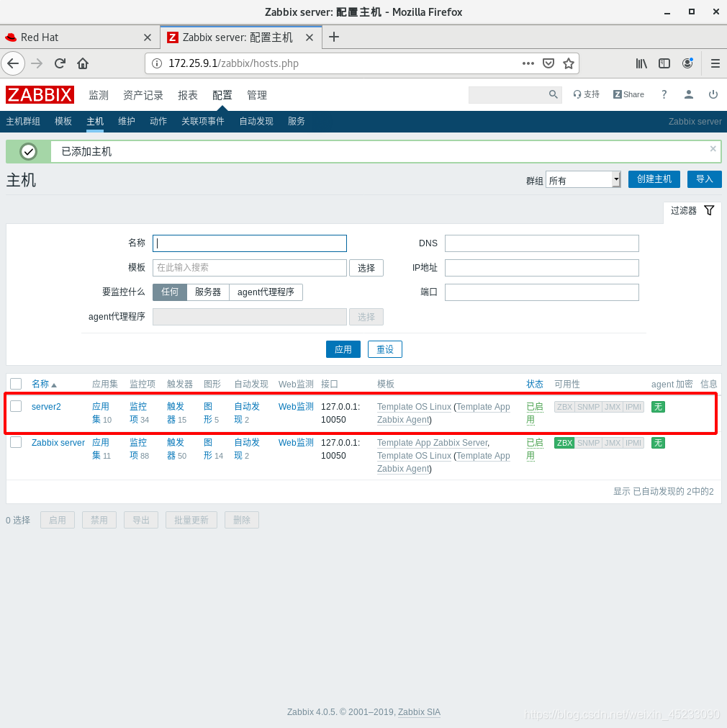Focus the 名称 filter input
This screenshot has width=727, height=728.
click(x=250, y=243)
